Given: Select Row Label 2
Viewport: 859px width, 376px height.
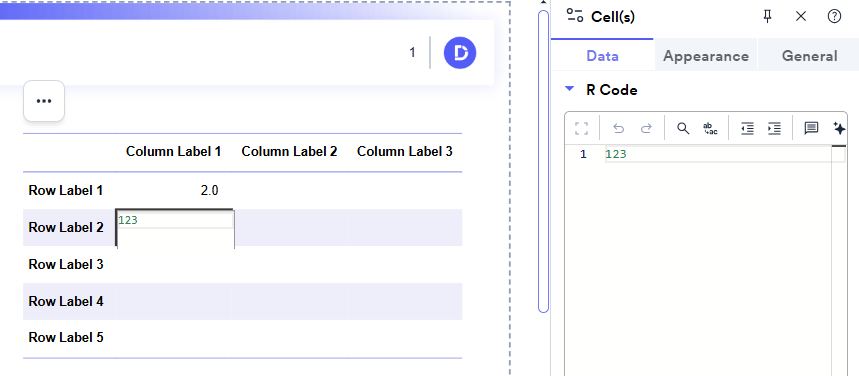Looking at the screenshot, I should 66,227.
